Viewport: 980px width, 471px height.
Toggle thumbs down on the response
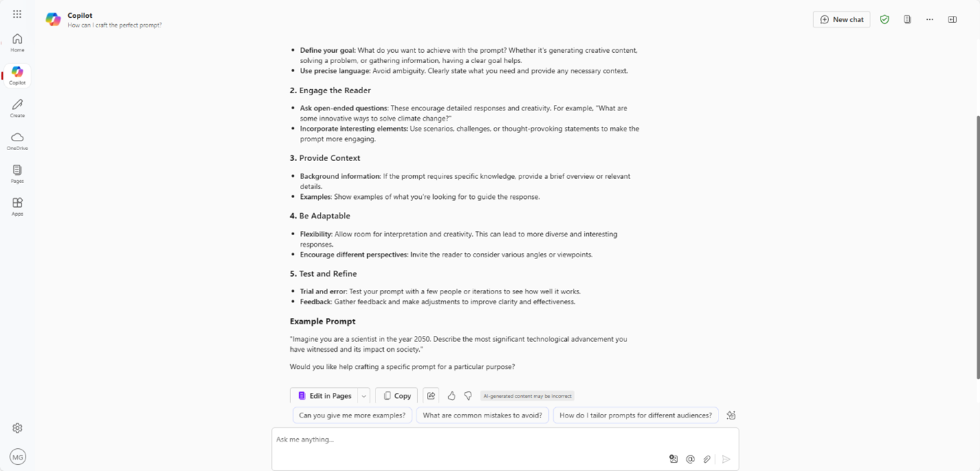click(468, 396)
